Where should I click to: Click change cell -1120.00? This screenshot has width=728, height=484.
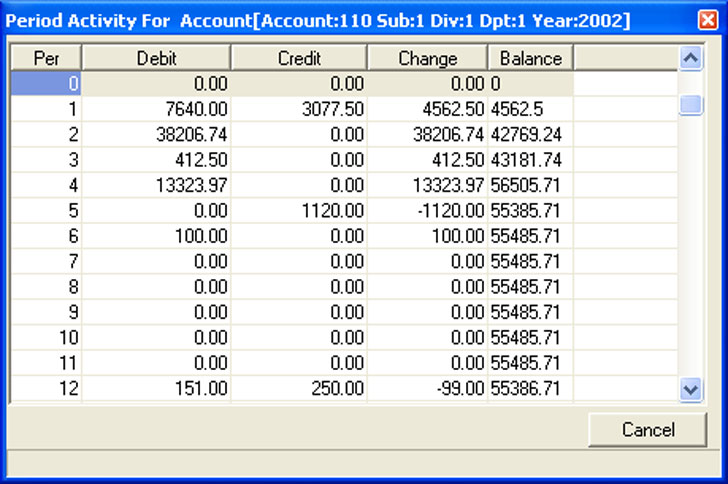click(x=428, y=210)
